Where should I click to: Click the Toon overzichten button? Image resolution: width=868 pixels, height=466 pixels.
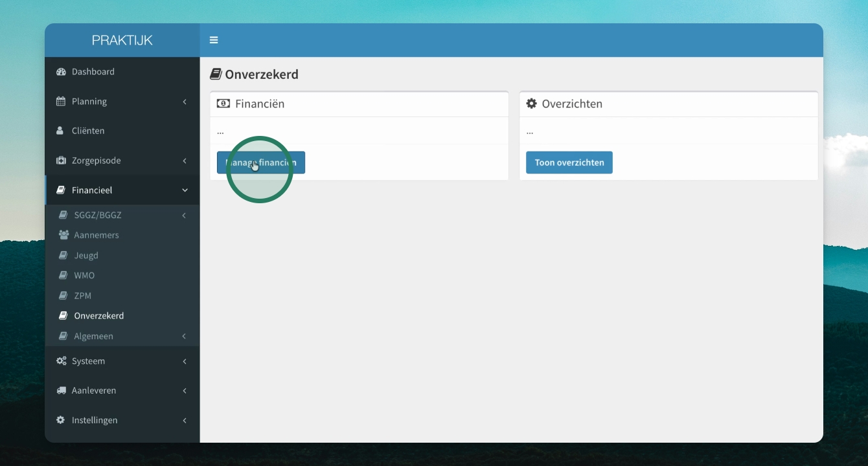click(x=569, y=162)
